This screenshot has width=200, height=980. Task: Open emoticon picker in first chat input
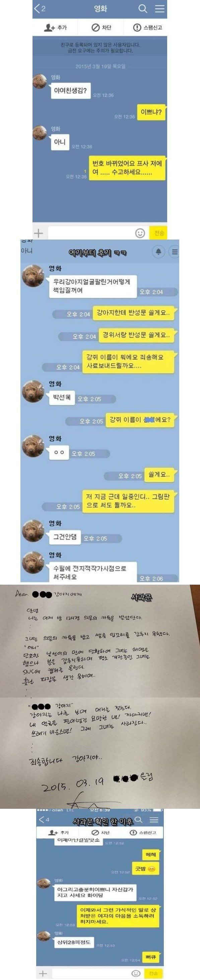click(140, 233)
